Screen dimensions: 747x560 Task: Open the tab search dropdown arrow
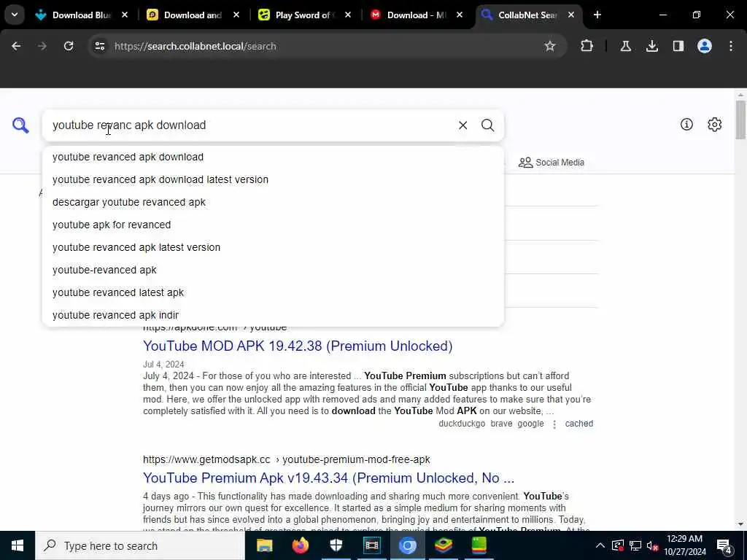tap(15, 15)
